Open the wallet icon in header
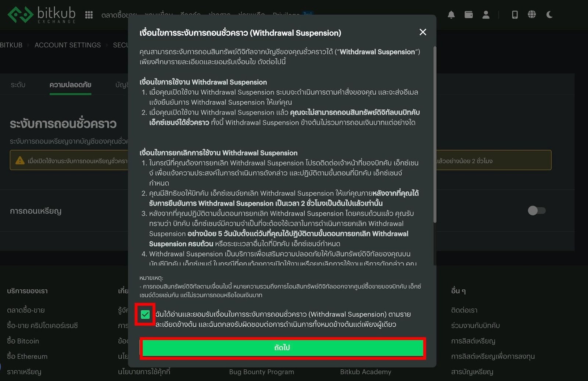This screenshot has height=381, width=588. tap(469, 15)
